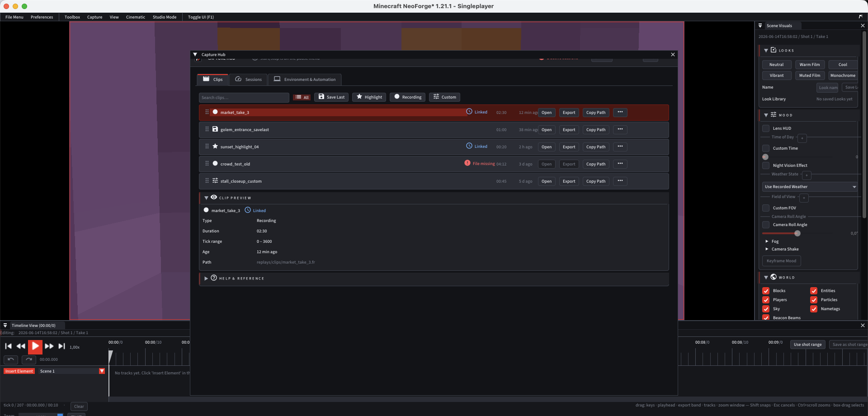Click the star icon beside sunset_highlight_04
Image resolution: width=868 pixels, height=416 pixels.
(x=215, y=146)
